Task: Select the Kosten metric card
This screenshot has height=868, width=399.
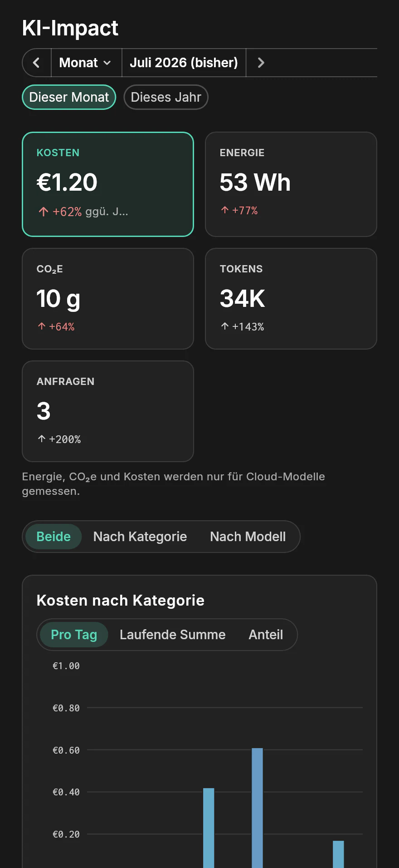Action: [x=108, y=184]
